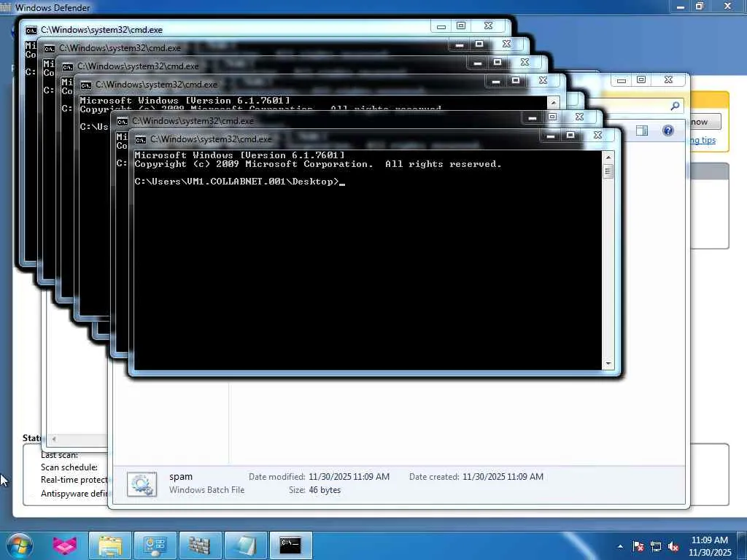The width and height of the screenshot is (747, 560).
Task: Open the notepad-style taskbar icon
Action: 245,545
